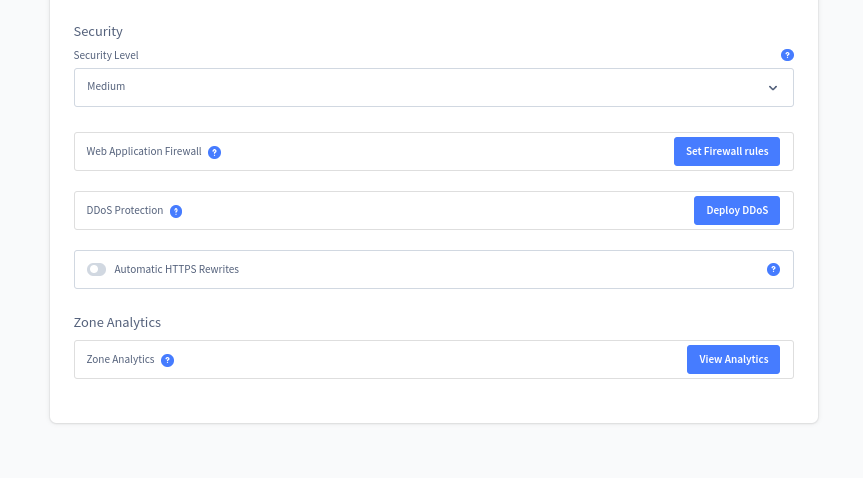
Task: Click the Set Firewall rules button
Action: pyautogui.click(x=727, y=151)
